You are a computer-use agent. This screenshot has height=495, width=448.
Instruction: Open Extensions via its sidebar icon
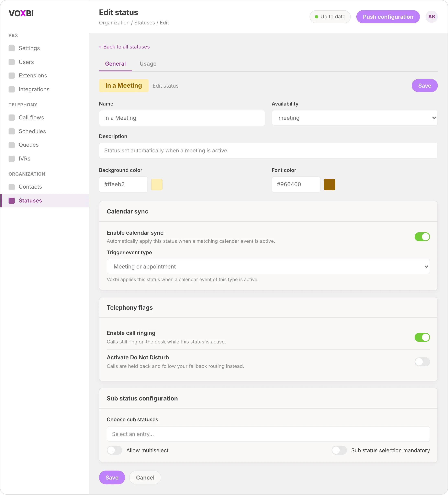pos(12,76)
